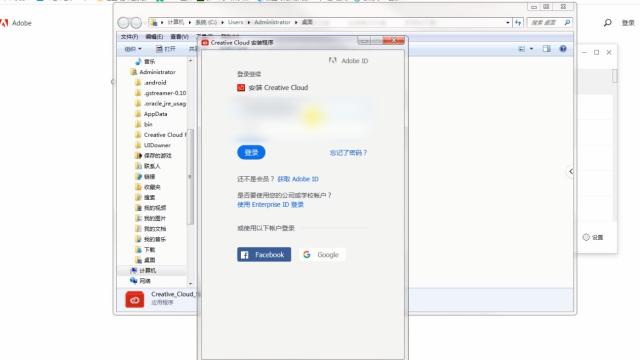
Task: Click Users in the address bar
Action: click(236, 22)
